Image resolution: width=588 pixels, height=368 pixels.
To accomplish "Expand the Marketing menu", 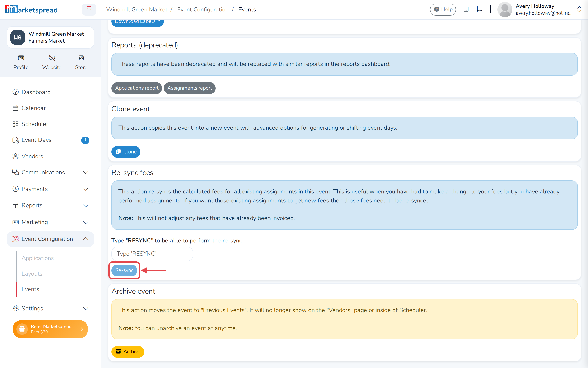I will pyautogui.click(x=50, y=222).
